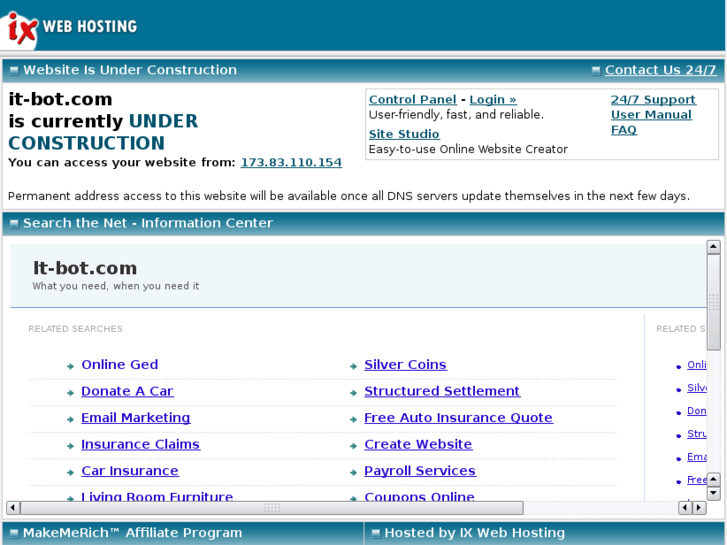
Task: Click the square icon beside Search the Net
Action: [14, 224]
